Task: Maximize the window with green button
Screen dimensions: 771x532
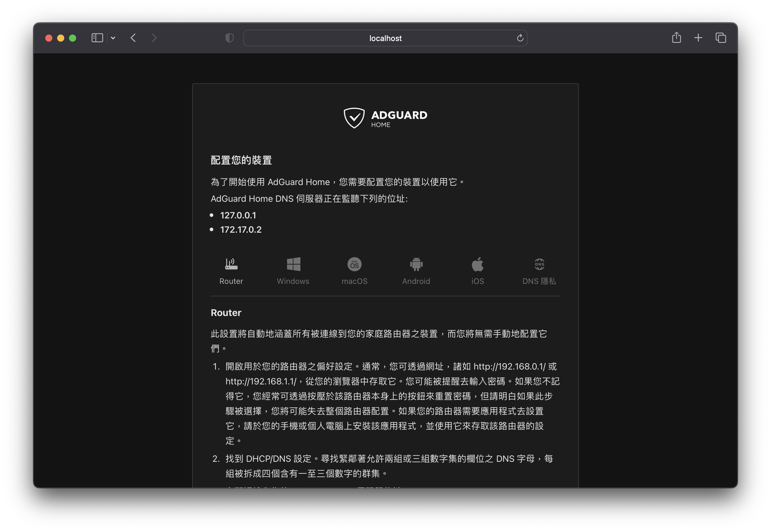Action: [73, 38]
